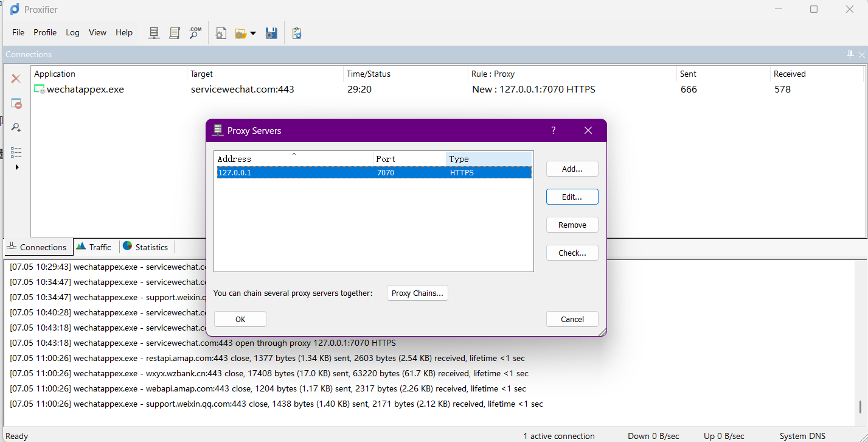Click the Proxifier logo in the title bar
The image size is (868, 442).
point(15,9)
